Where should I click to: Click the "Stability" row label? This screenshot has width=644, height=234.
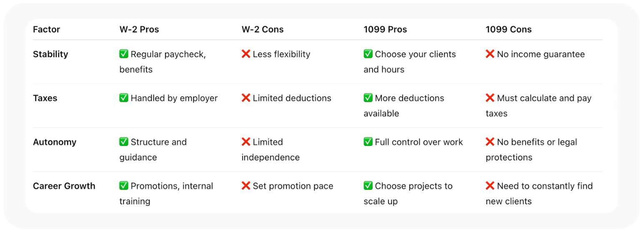pos(50,54)
